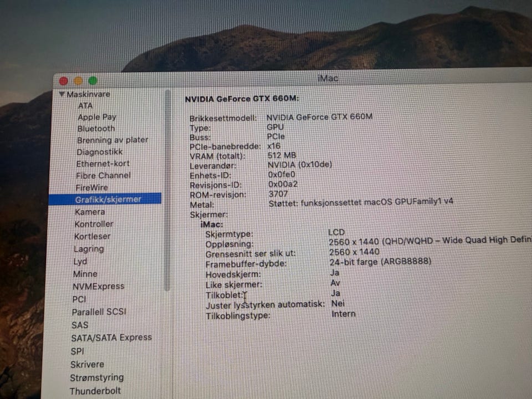The height and width of the screenshot is (399, 532).
Task: Maximize window with the green button
Action: [x=93, y=81]
